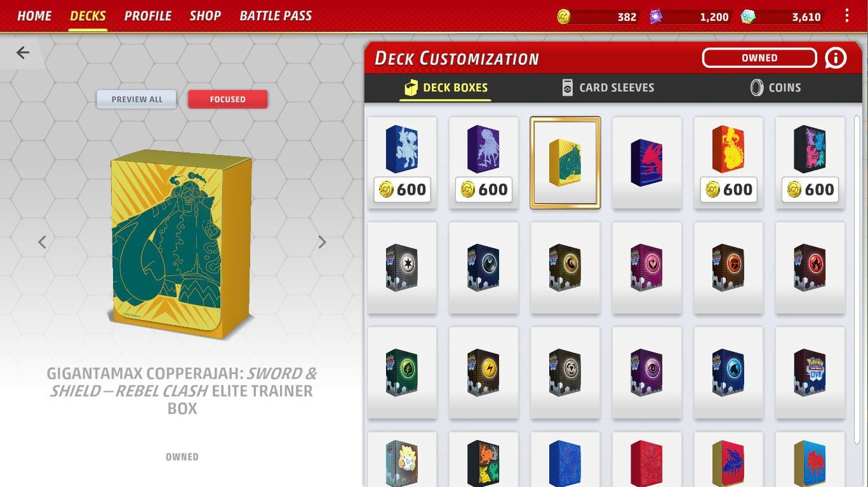Click the back arrow icon
868x487 pixels.
tap(23, 53)
